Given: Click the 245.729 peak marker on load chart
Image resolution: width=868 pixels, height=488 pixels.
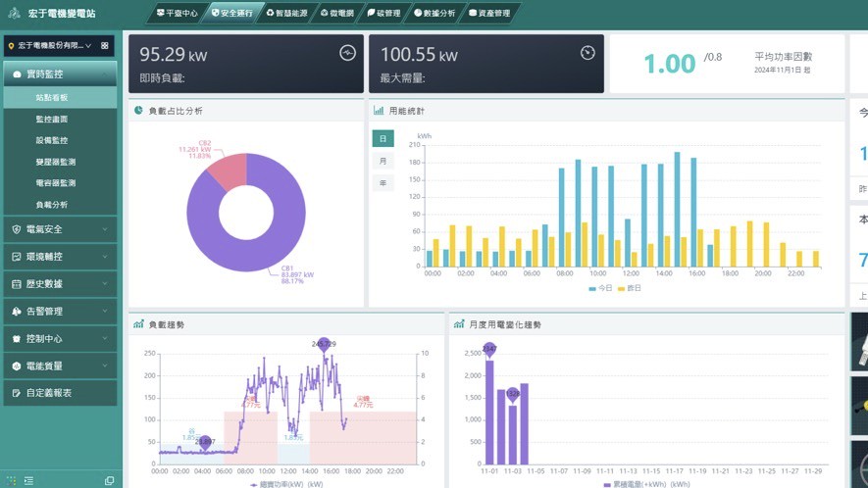Looking at the screenshot, I should (x=324, y=345).
